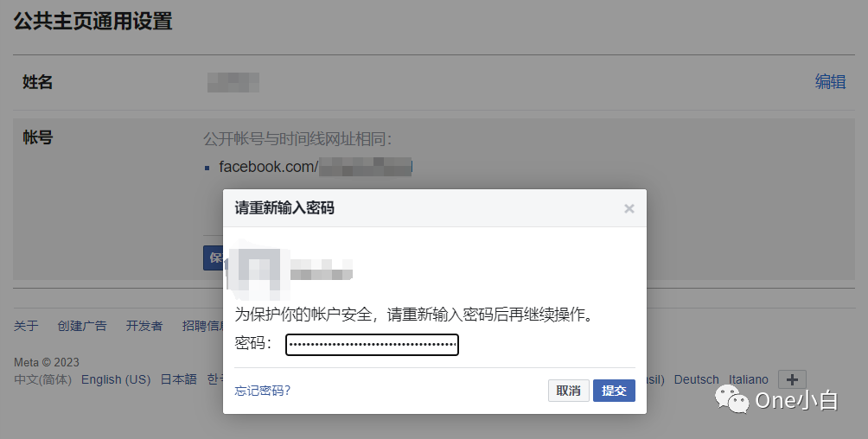Click the pixelated profile avatar in dialog
The width and height of the screenshot is (868, 439).
[259, 268]
